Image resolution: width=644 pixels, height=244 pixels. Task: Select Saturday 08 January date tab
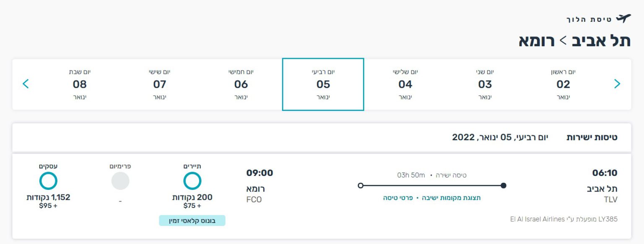pyautogui.click(x=80, y=84)
